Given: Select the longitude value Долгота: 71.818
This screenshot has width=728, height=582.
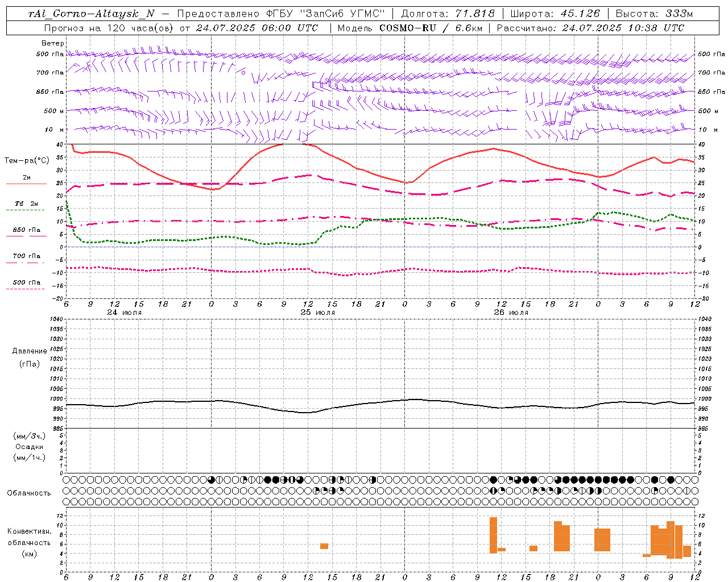Looking at the screenshot, I should 448,14.
